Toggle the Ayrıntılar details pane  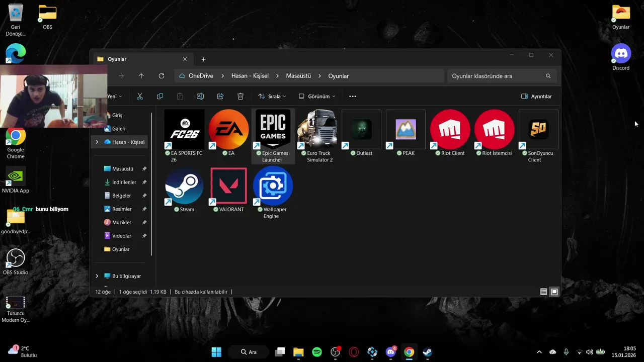[536, 96]
